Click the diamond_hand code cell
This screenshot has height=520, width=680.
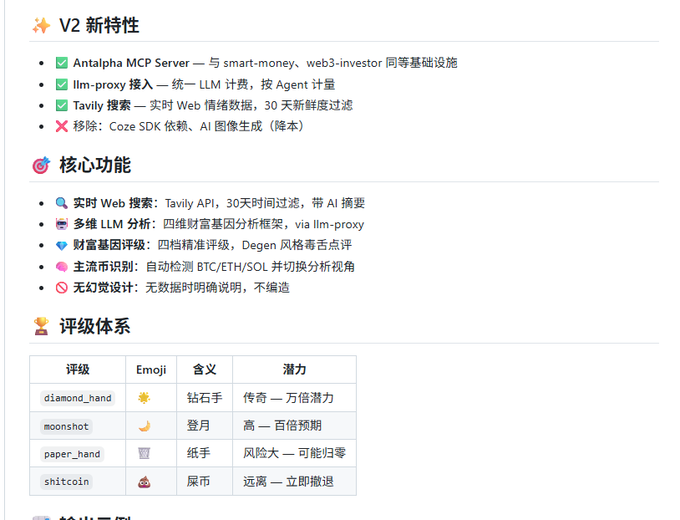tap(78, 398)
